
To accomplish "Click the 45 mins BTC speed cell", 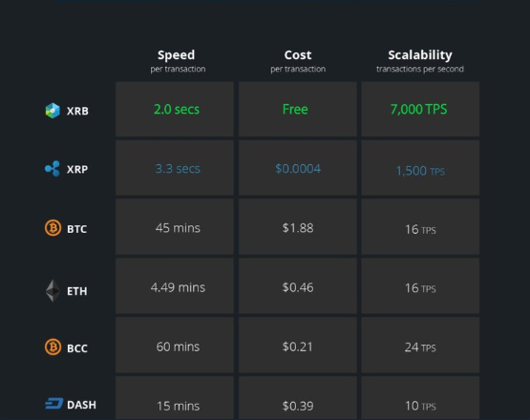I will point(175,227).
